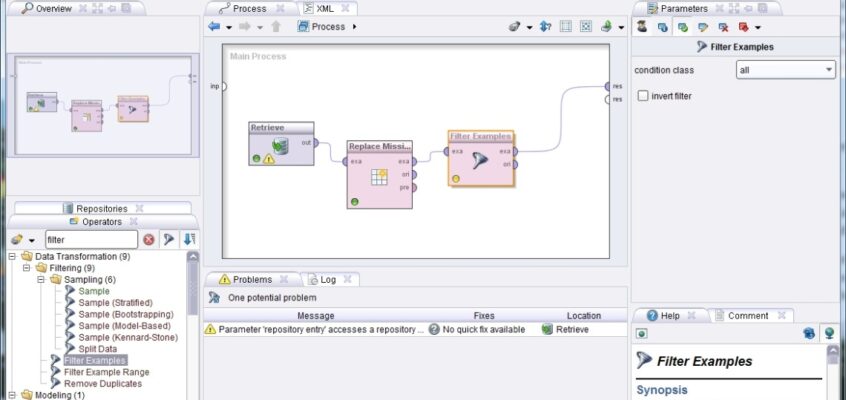The image size is (846, 400).
Task: Click the green enable operator icon in Parameters
Action: coord(683,27)
